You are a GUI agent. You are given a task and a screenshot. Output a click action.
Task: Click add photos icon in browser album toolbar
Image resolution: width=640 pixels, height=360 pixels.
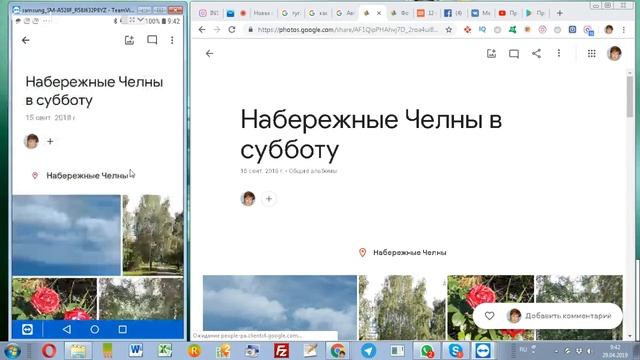coord(491,53)
